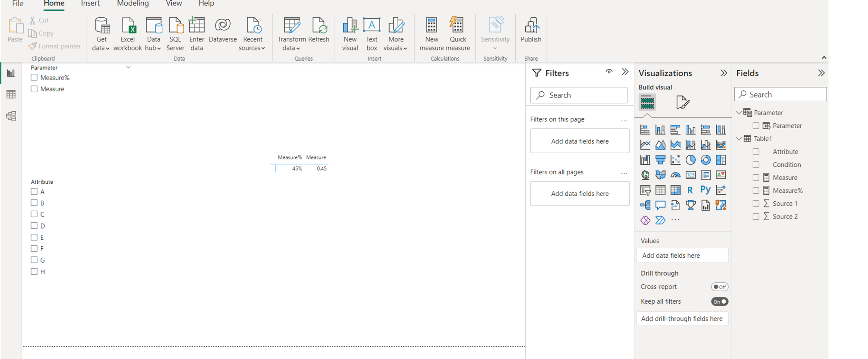This screenshot has width=868, height=359.
Task: Insert a Text box
Action: (372, 34)
